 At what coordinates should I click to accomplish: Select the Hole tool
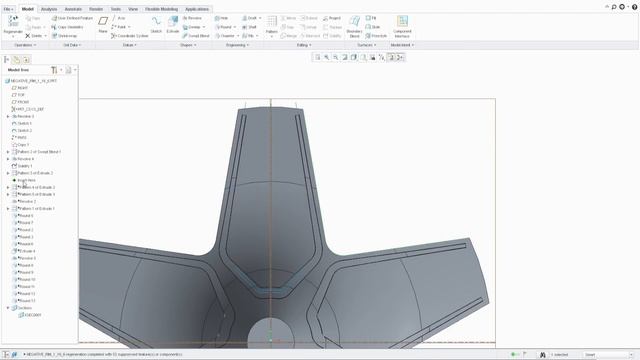pos(221,18)
